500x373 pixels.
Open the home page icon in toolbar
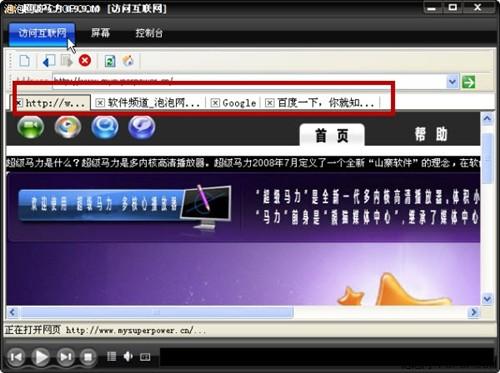(128, 61)
